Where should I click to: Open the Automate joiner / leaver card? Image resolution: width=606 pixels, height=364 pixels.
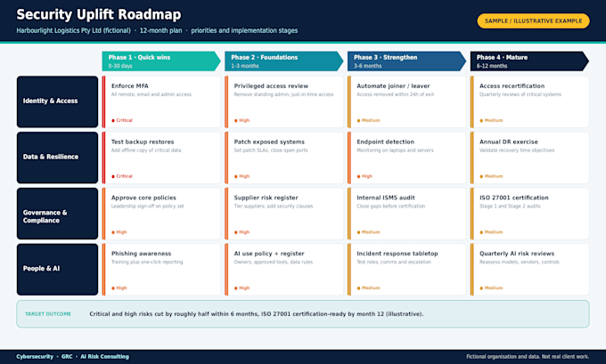[406, 101]
